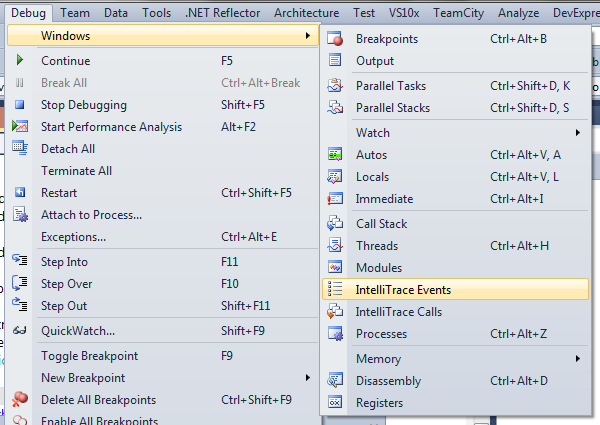Screen dimensions: 600x425
Task: Click the Start Performance Analysis icon
Action: tap(20, 127)
